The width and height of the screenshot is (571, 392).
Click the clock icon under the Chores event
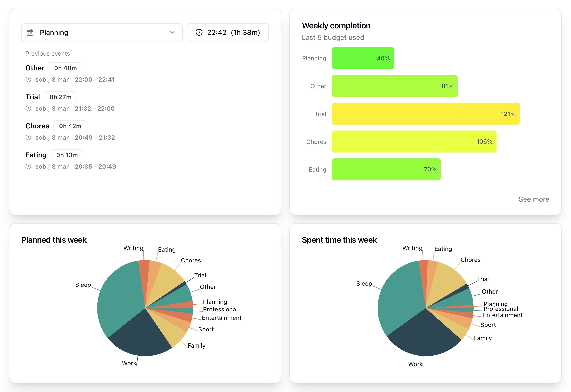[x=29, y=137]
